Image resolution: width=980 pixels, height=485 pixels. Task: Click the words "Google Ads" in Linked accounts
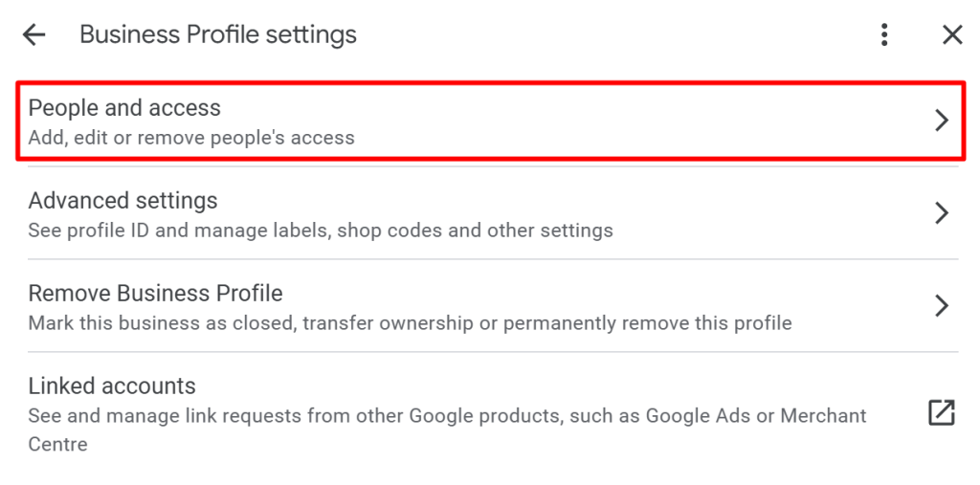[x=691, y=416]
